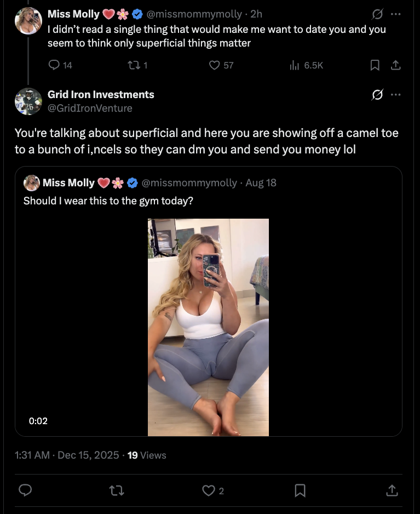Click the Grid Iron Investments profile avatar
The image size is (420, 514).
click(x=28, y=101)
